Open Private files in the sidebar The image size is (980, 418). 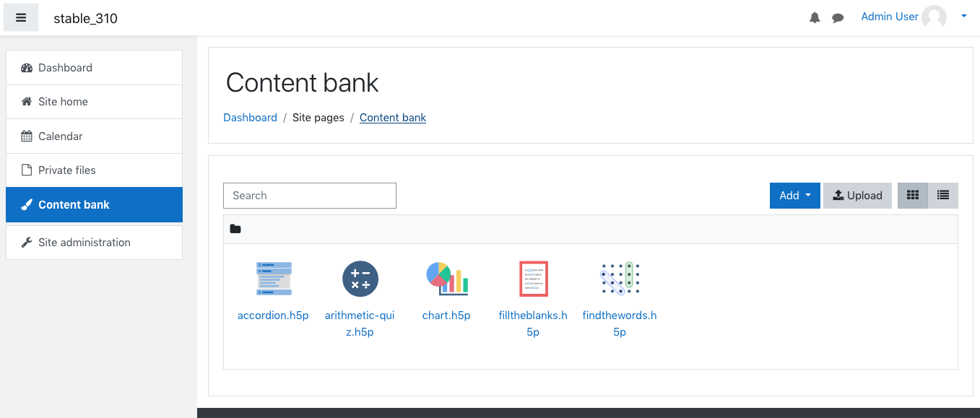pos(94,170)
